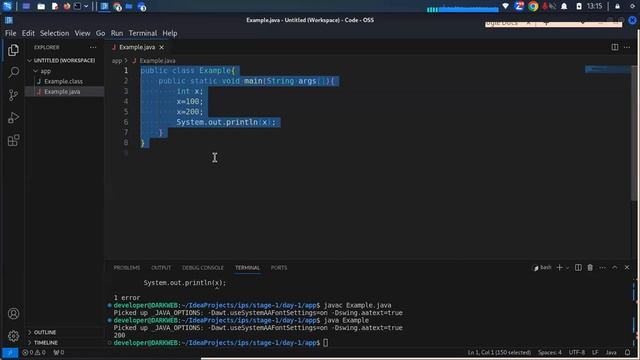Click the Example.java breadcrumb segment
This screenshot has height=360, width=640.
(157, 61)
